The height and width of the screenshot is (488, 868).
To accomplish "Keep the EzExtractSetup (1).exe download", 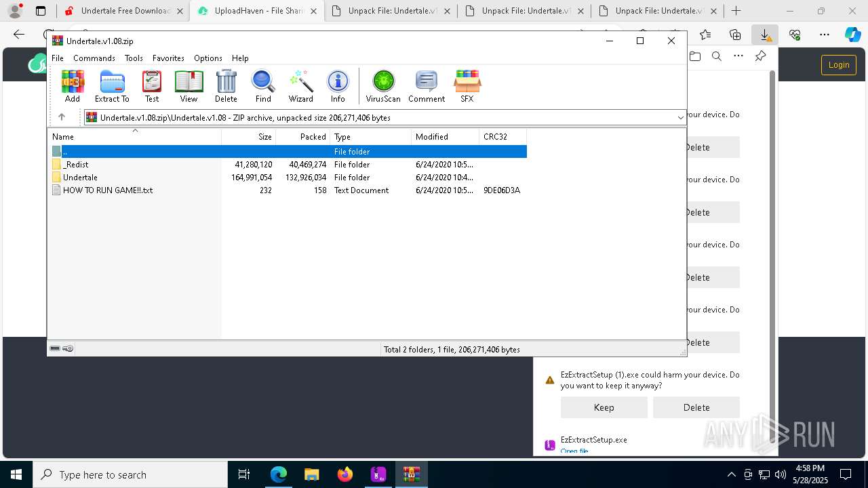I will point(604,407).
